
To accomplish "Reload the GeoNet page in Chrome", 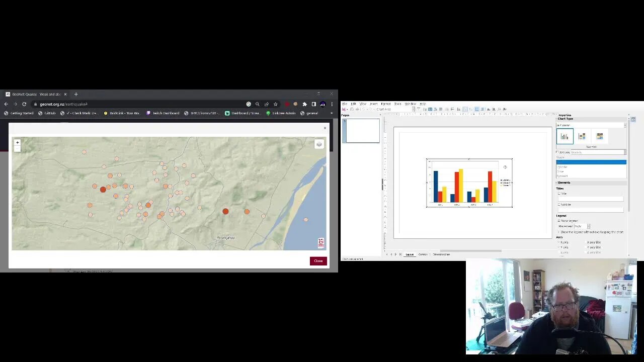I will 24,104.
